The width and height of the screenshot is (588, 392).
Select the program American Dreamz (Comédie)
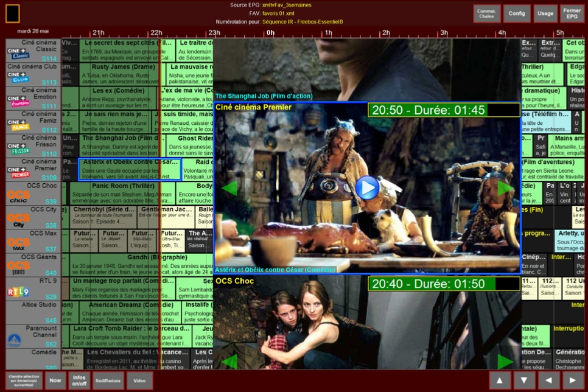(x=130, y=312)
